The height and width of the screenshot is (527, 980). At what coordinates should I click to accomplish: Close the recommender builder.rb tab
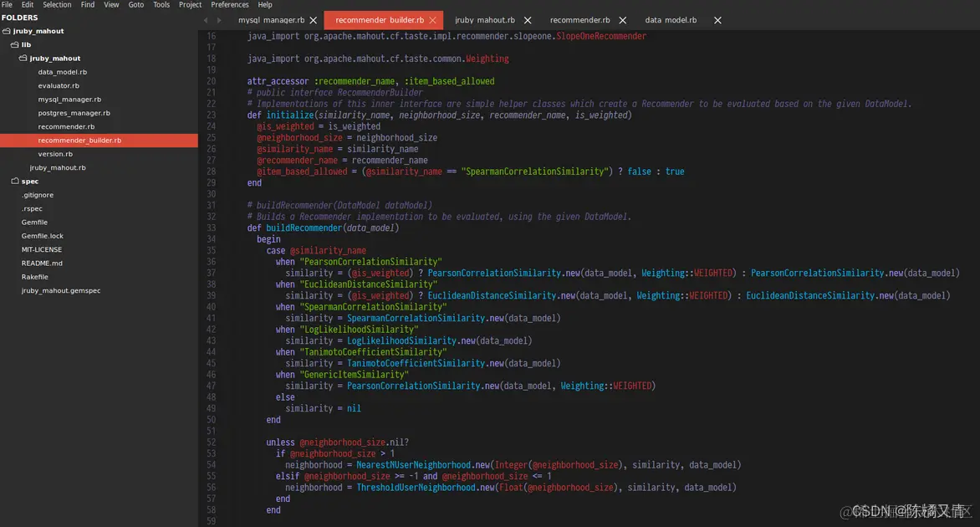(432, 20)
